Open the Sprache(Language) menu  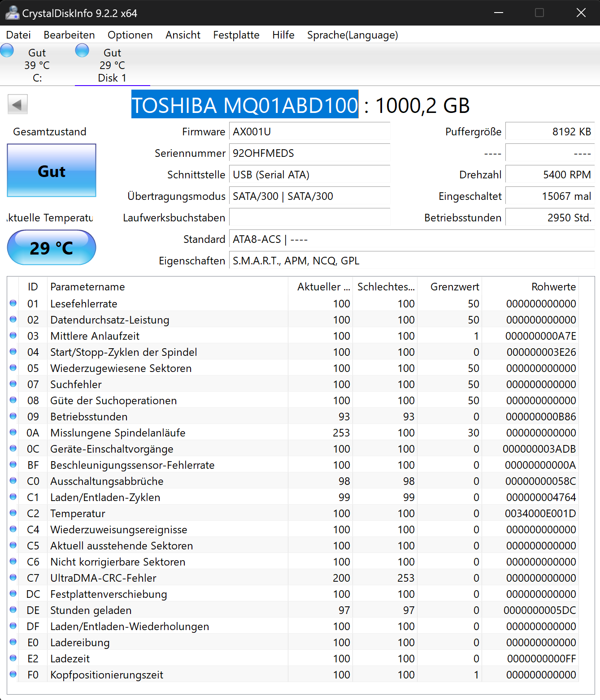(x=352, y=35)
